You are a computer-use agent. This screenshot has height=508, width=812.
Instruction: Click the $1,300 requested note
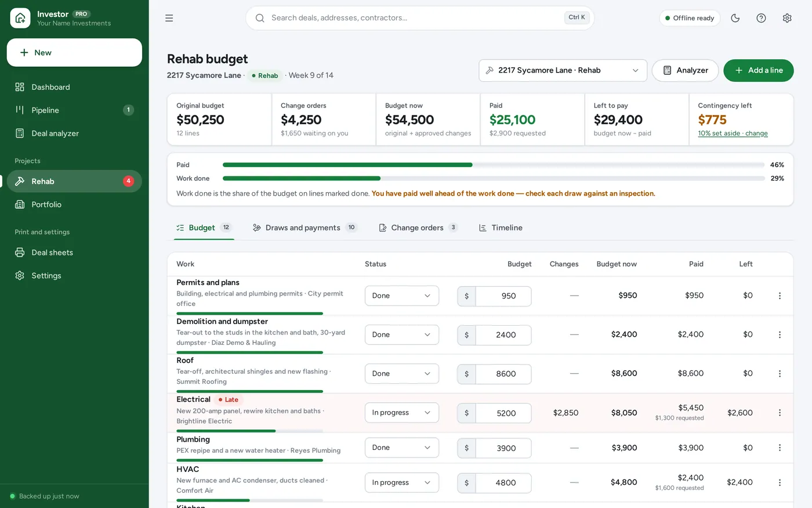coord(679,418)
